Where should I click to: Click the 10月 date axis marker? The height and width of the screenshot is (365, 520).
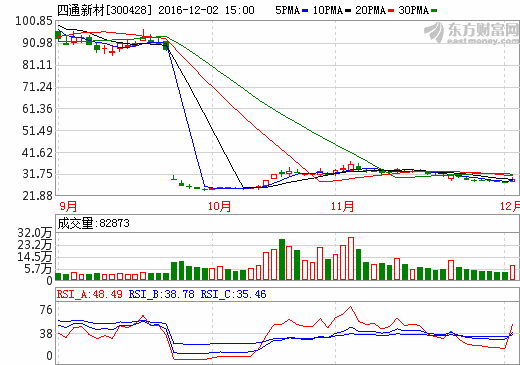[x=219, y=206]
